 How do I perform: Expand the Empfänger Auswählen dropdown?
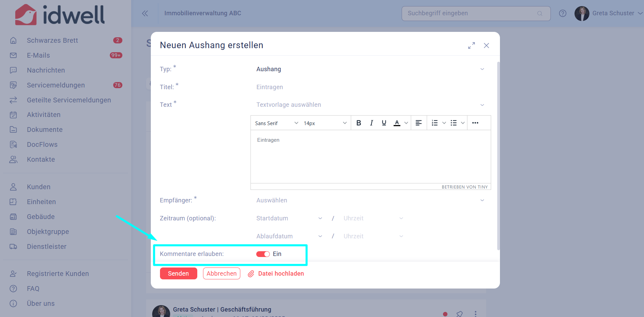point(370,200)
